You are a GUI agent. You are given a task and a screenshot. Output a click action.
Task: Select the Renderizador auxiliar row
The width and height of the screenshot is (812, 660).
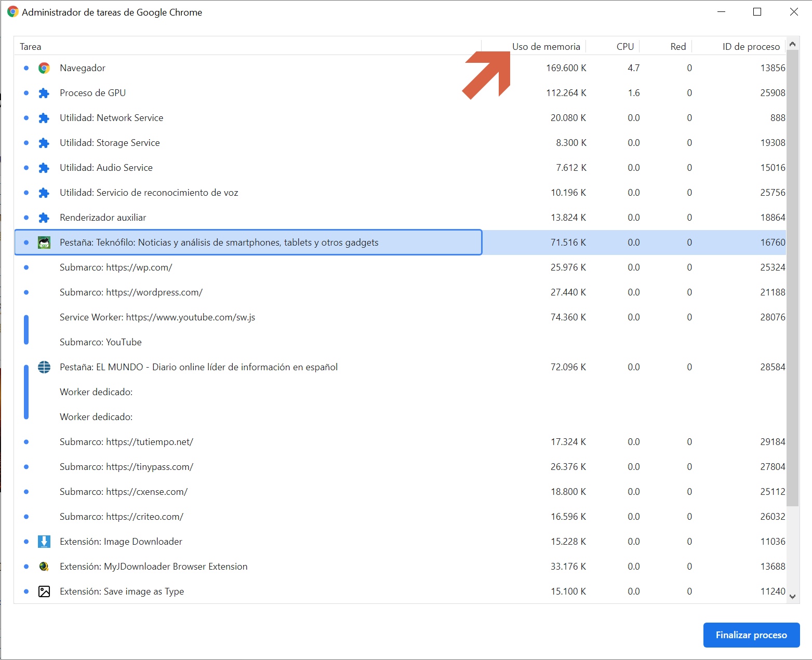point(400,218)
